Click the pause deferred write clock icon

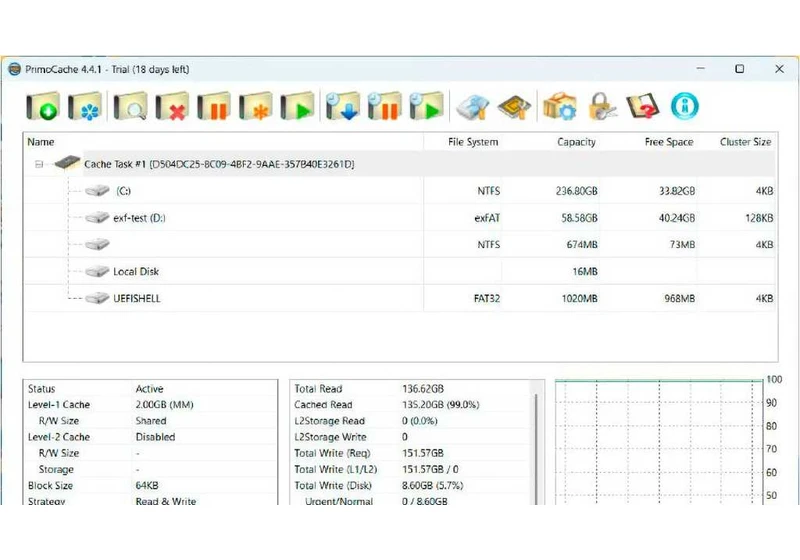[385, 106]
